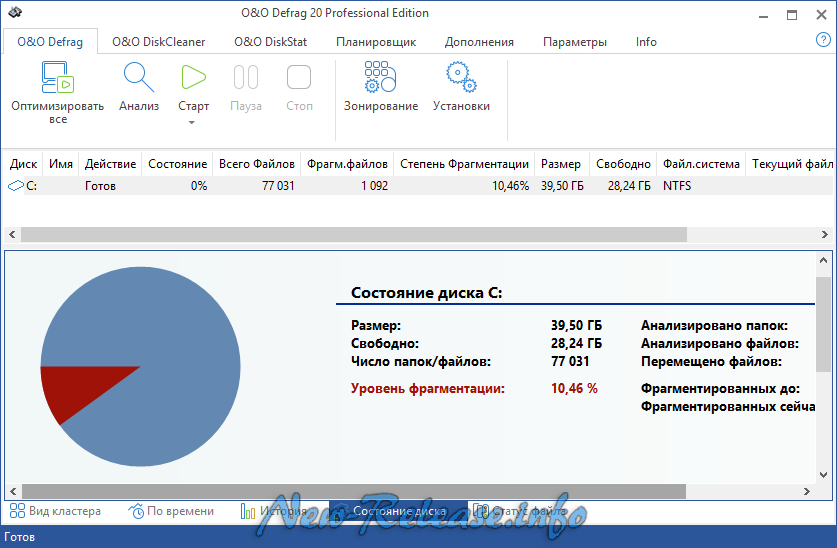Click 10,46% fragmentation cell in table
837x548 pixels.
[510, 186]
